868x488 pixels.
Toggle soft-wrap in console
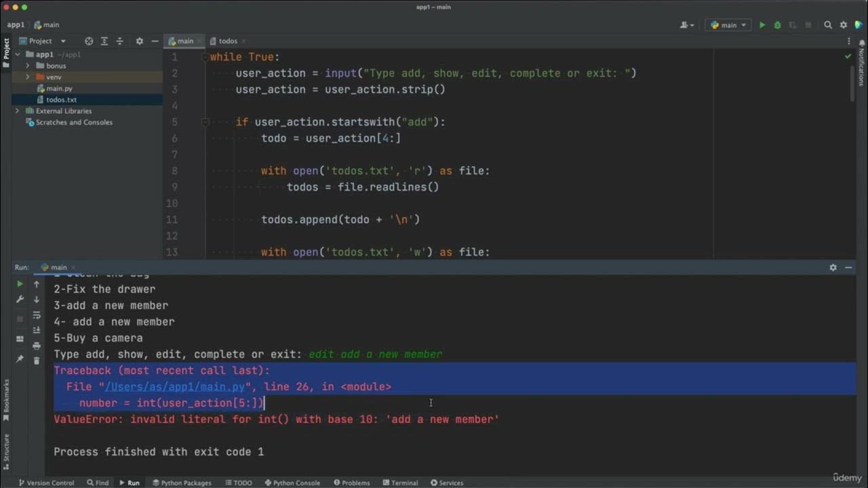click(37, 315)
